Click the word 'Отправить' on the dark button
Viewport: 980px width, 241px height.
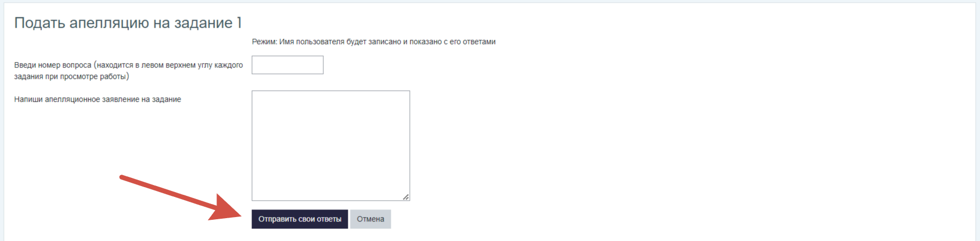(278, 219)
